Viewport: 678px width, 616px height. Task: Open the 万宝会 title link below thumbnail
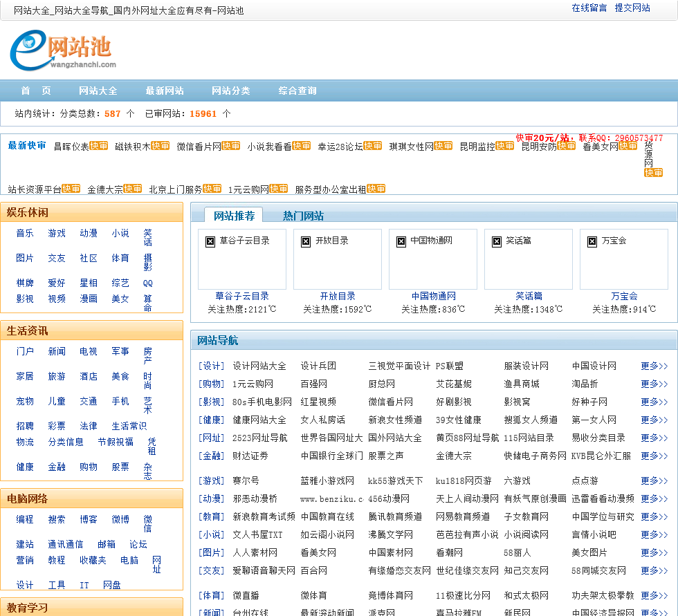[624, 296]
